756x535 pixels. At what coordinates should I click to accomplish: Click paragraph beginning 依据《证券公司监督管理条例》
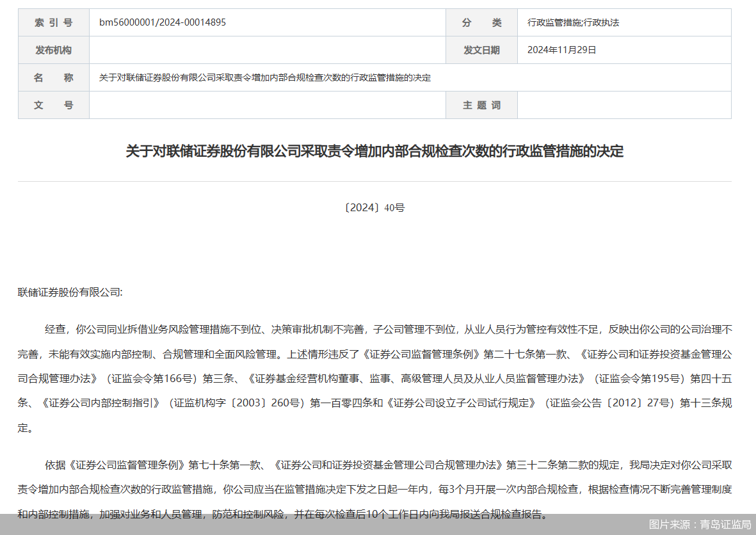(374, 489)
